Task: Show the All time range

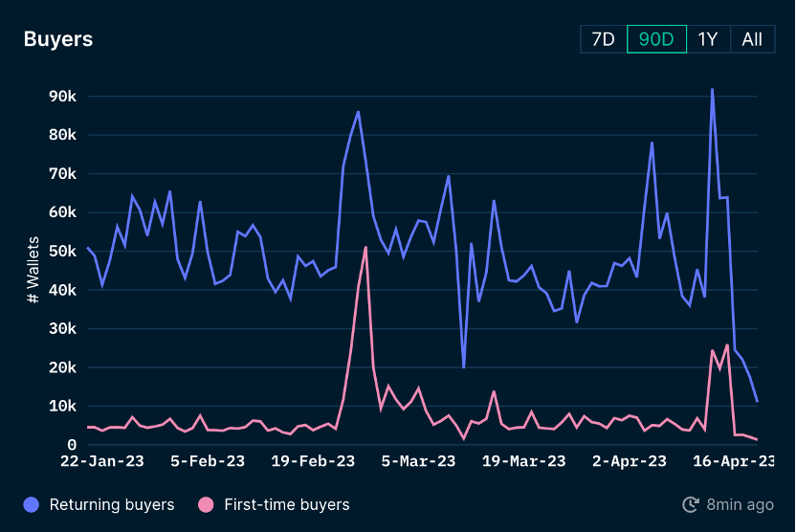Action: point(752,39)
